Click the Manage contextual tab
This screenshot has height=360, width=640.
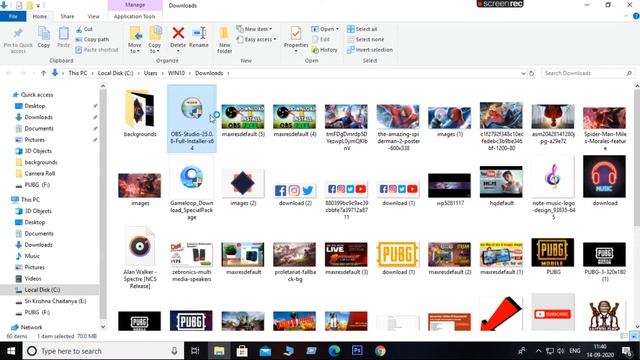pyautogui.click(x=135, y=5)
